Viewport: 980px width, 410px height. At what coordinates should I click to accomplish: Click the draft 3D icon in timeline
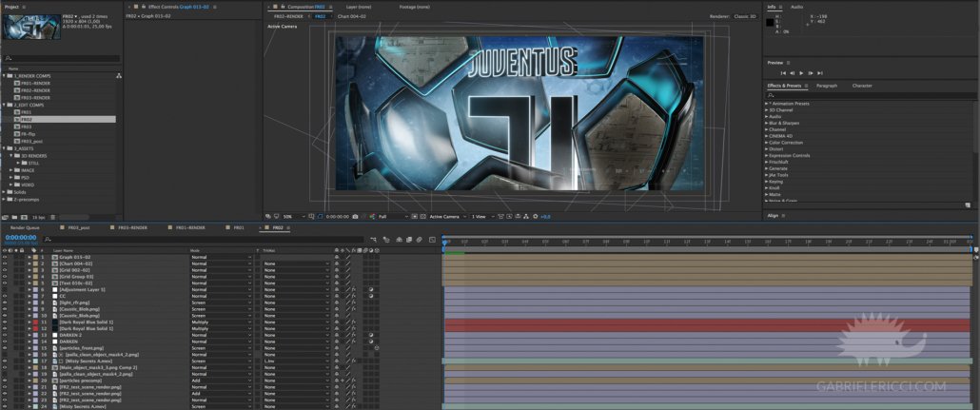coord(386,240)
